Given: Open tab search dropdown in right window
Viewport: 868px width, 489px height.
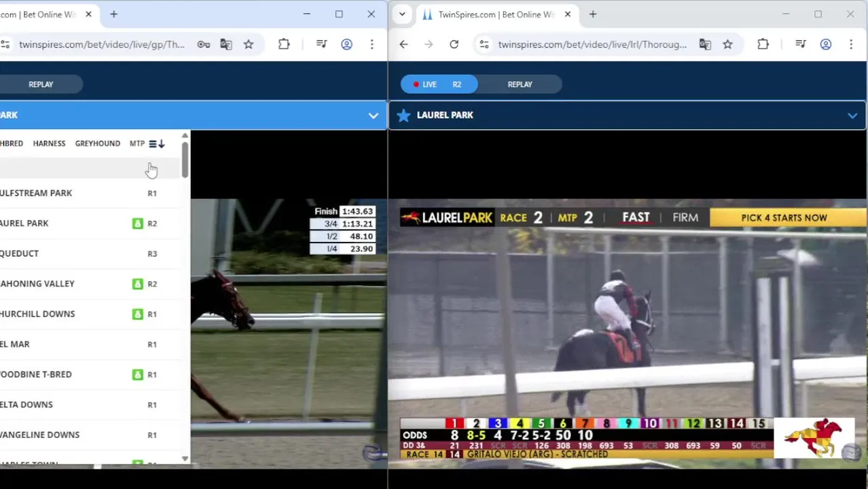Looking at the screenshot, I should coord(402,14).
